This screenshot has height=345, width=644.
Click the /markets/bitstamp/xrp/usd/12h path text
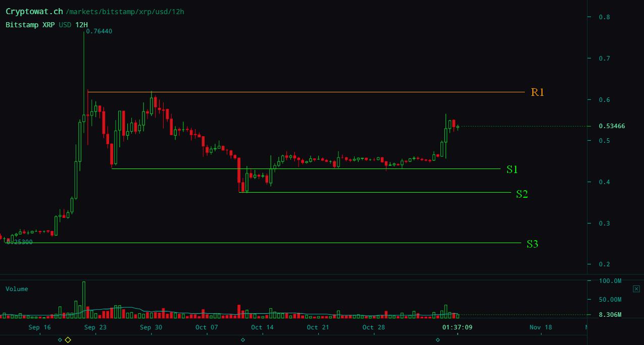(126, 12)
